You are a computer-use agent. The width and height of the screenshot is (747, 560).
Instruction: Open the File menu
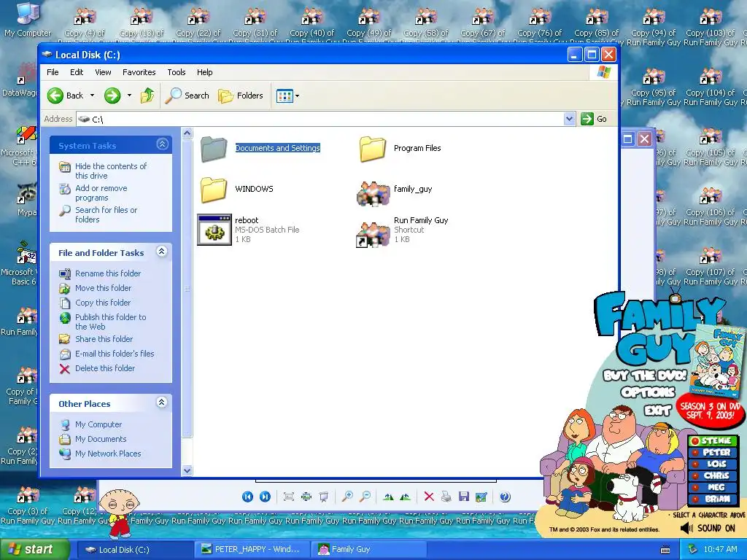(53, 72)
